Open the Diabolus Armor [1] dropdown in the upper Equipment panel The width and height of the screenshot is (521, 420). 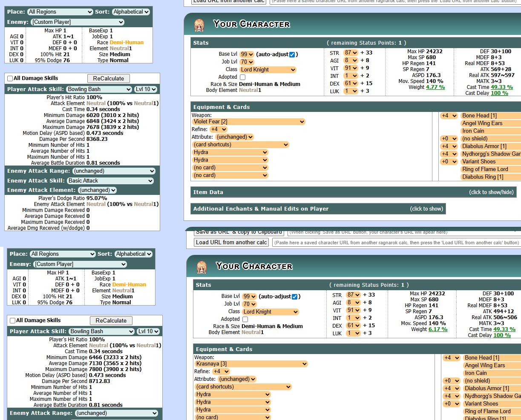pyautogui.click(x=491, y=146)
